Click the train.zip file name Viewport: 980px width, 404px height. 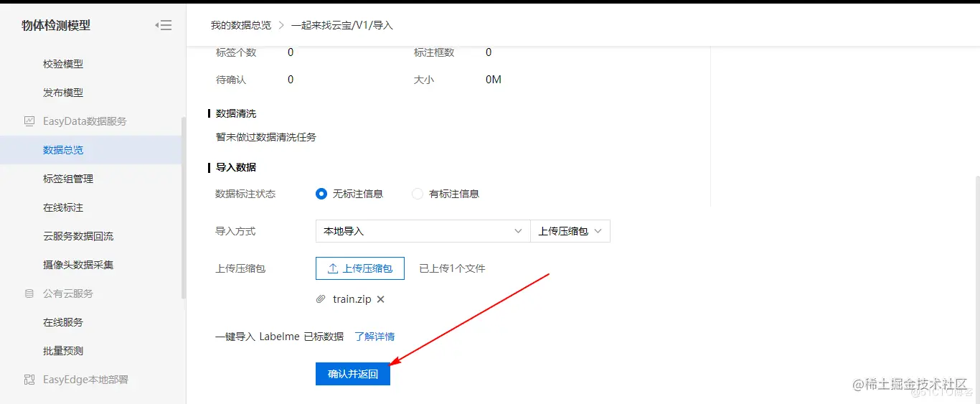(352, 299)
